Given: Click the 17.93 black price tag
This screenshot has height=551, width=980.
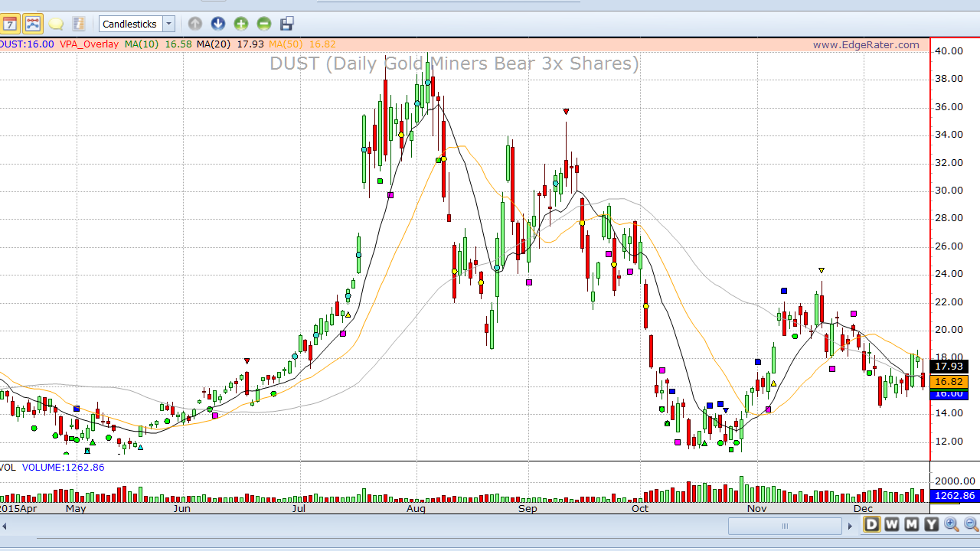Looking at the screenshot, I should click(x=948, y=367).
